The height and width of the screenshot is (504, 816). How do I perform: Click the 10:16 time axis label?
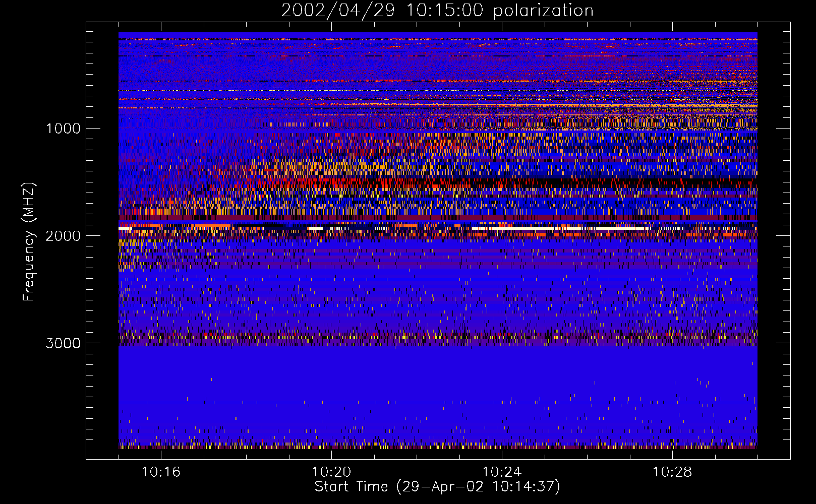point(161,472)
